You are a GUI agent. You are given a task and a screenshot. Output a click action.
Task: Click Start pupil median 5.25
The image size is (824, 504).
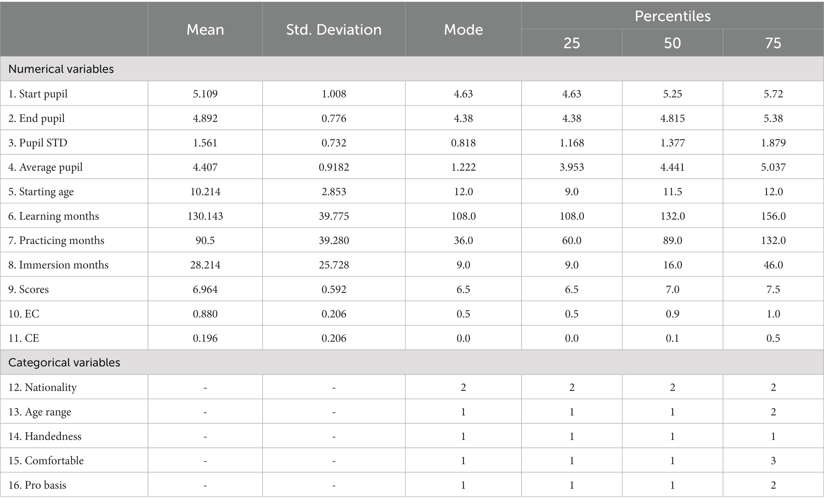(x=673, y=94)
